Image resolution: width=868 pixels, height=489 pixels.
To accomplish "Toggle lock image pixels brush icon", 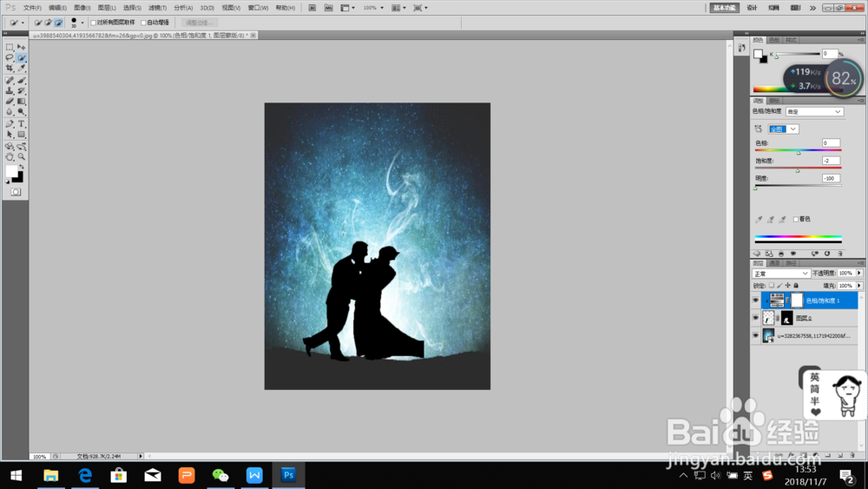I will [x=780, y=286].
